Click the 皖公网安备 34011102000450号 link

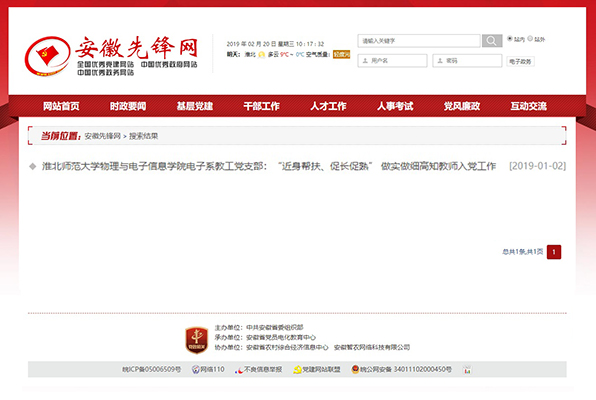click(x=406, y=370)
